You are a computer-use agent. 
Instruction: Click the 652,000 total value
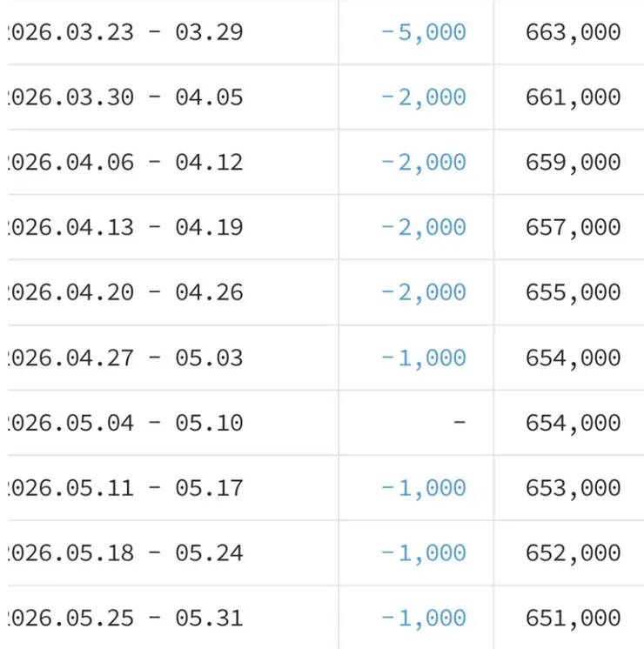574,554
